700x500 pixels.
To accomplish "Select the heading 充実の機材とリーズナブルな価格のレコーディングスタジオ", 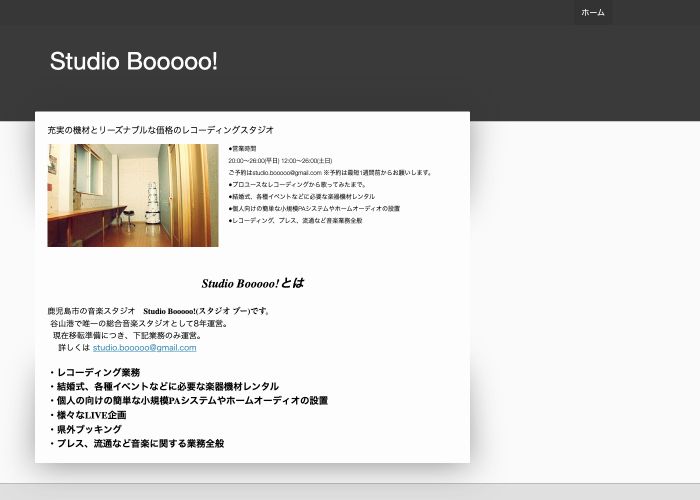I will point(161,130).
